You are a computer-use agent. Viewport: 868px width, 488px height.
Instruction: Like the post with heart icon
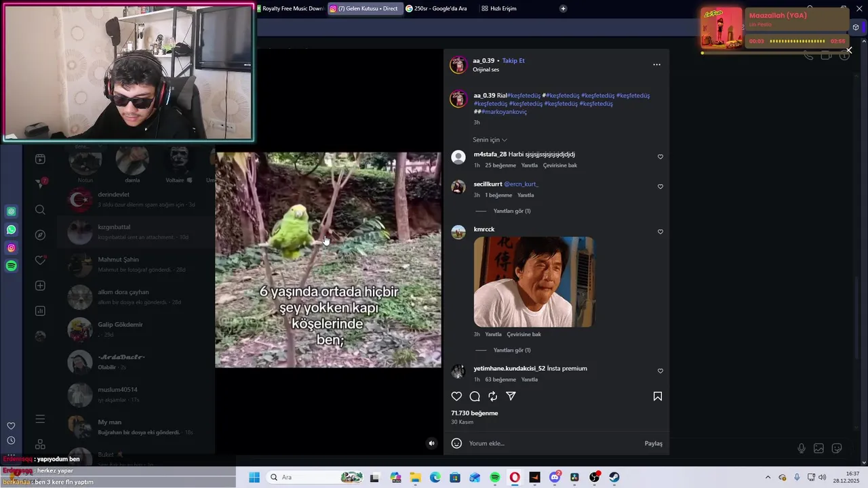pos(456,396)
